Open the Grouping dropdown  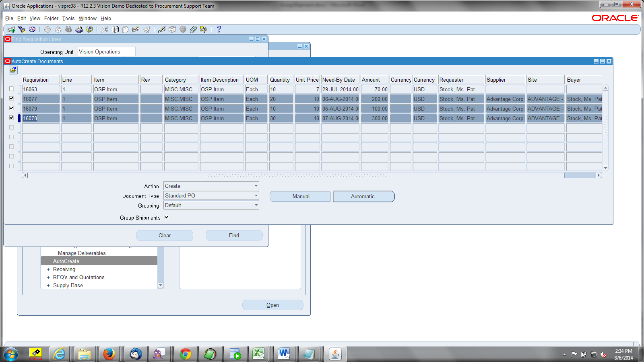point(256,205)
